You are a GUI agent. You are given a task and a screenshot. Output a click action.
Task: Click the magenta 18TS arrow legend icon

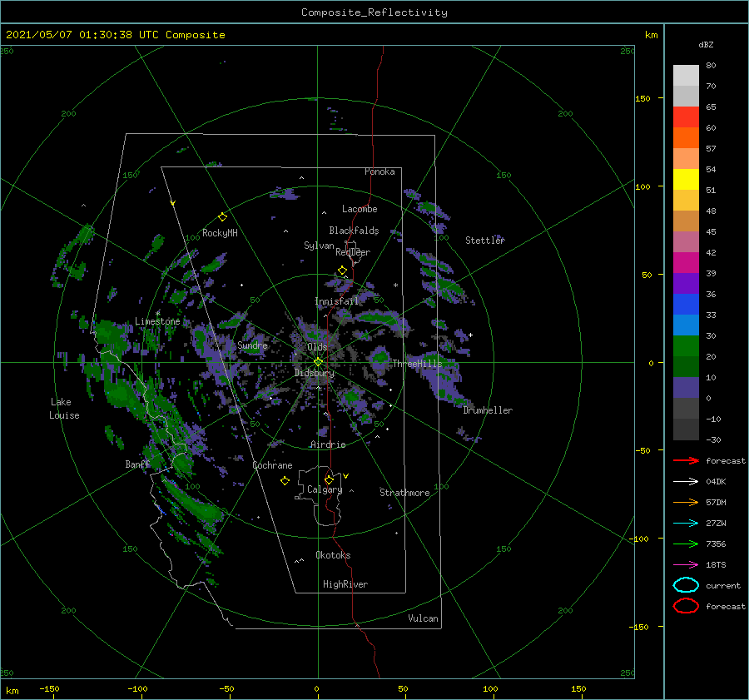(x=686, y=565)
